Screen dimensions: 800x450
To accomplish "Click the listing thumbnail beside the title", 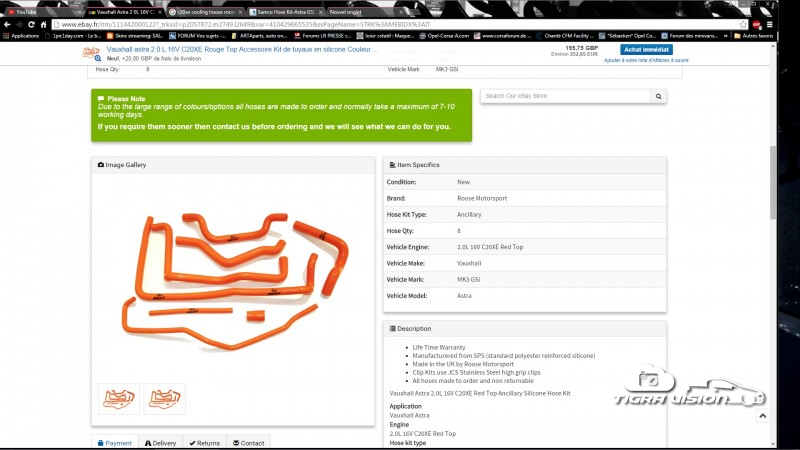I will tap(92, 52).
